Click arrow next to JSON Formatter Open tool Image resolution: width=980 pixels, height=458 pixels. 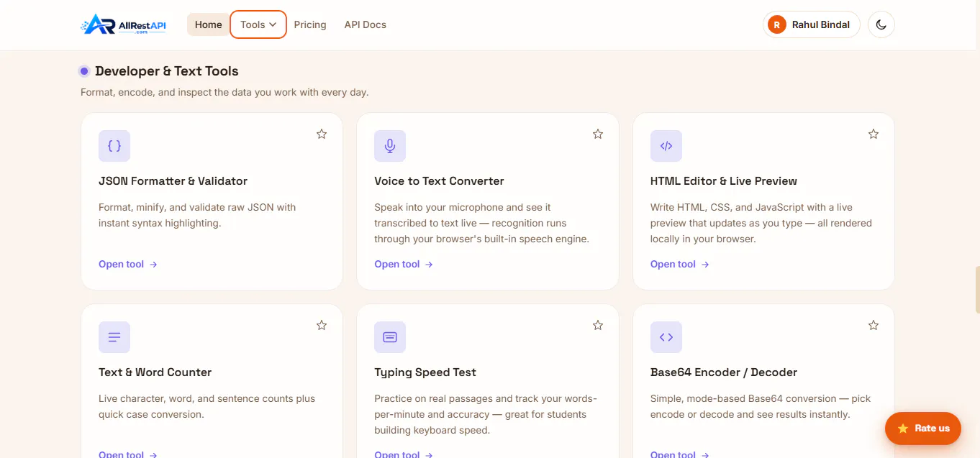coord(153,265)
